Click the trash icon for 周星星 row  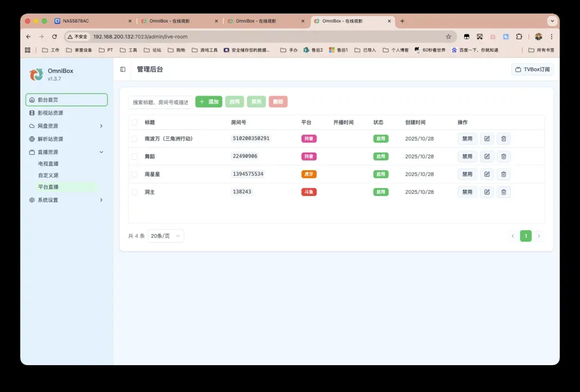503,174
